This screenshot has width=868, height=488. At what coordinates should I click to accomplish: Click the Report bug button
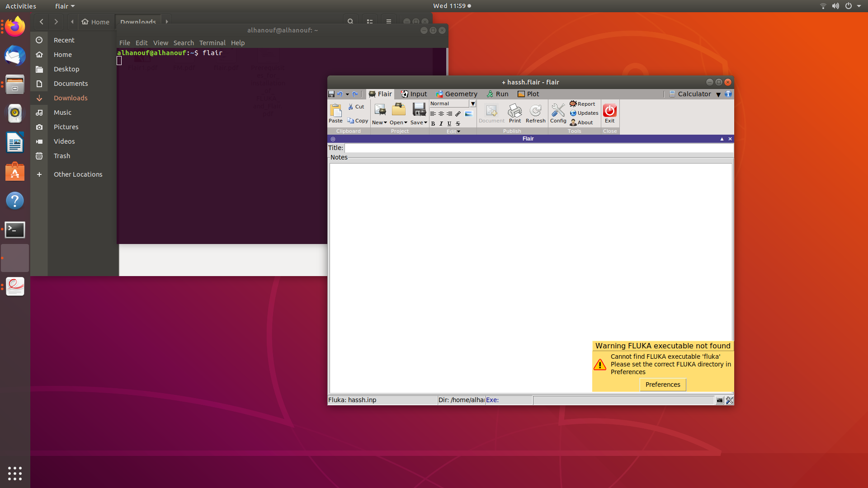[x=583, y=104]
